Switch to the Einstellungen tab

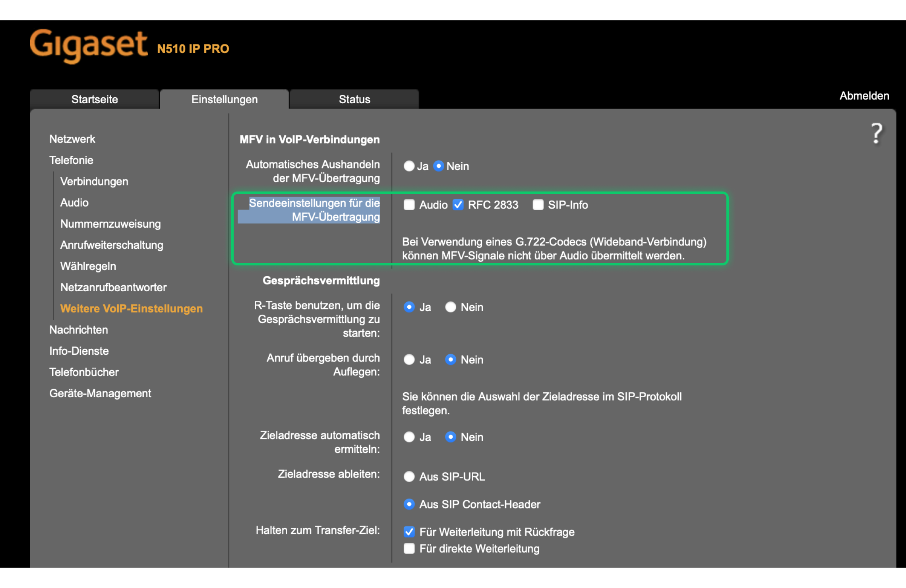point(225,99)
